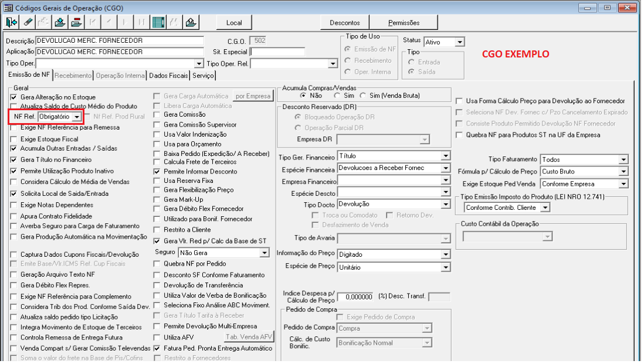Click the teal grid list view icon
Viewport: 644px width, 364px height.
click(x=158, y=22)
